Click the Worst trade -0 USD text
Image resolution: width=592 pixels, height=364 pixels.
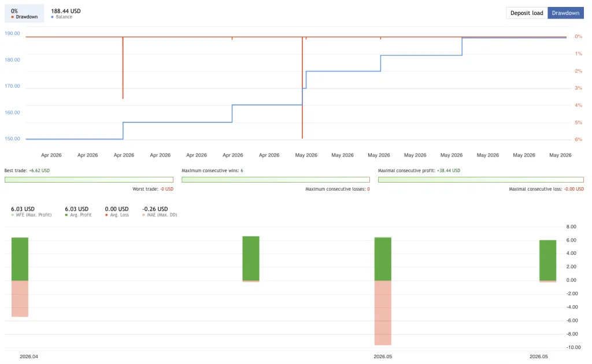pos(153,189)
